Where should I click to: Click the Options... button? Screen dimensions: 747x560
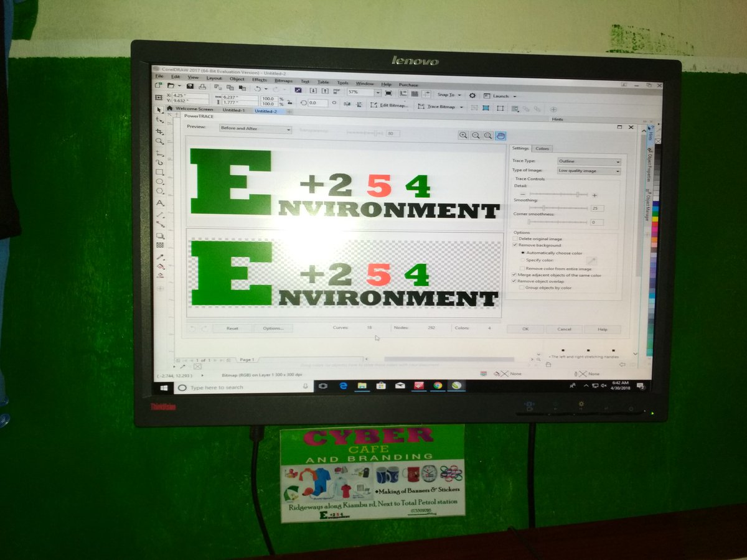(273, 328)
